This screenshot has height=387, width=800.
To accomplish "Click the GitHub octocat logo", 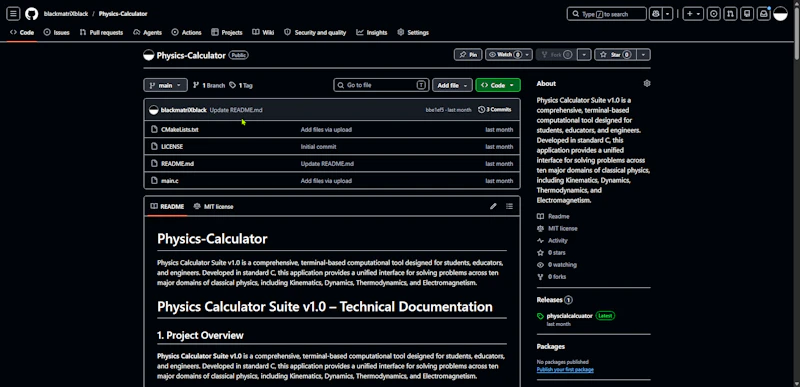I will pos(32,14).
